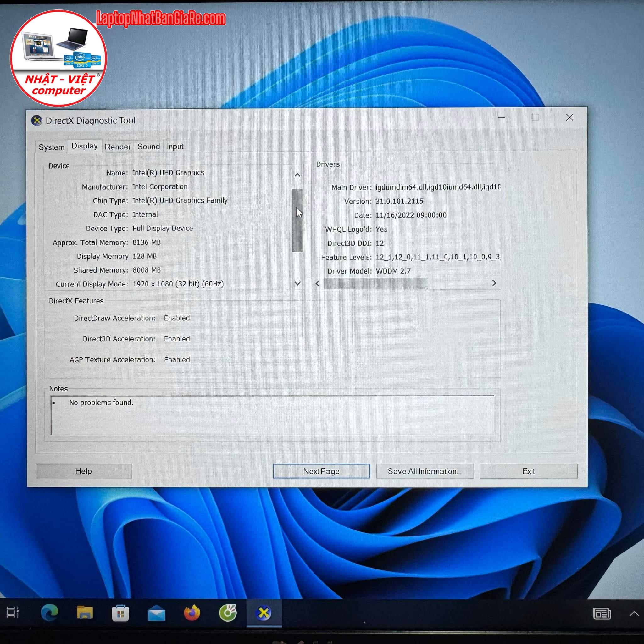Launch Microsoft Store taskbar icon
The width and height of the screenshot is (644, 644).
pos(120,613)
